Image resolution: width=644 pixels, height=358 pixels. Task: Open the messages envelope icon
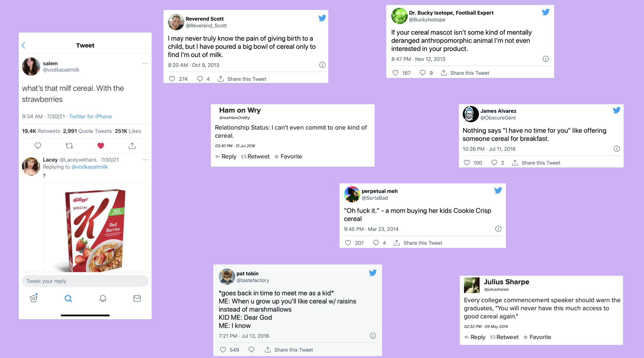coord(137,299)
